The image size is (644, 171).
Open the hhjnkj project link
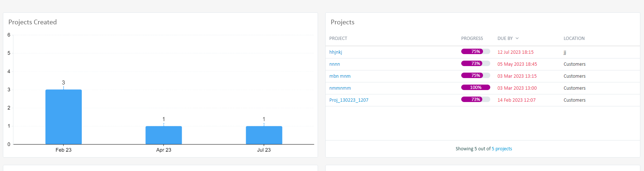335,52
